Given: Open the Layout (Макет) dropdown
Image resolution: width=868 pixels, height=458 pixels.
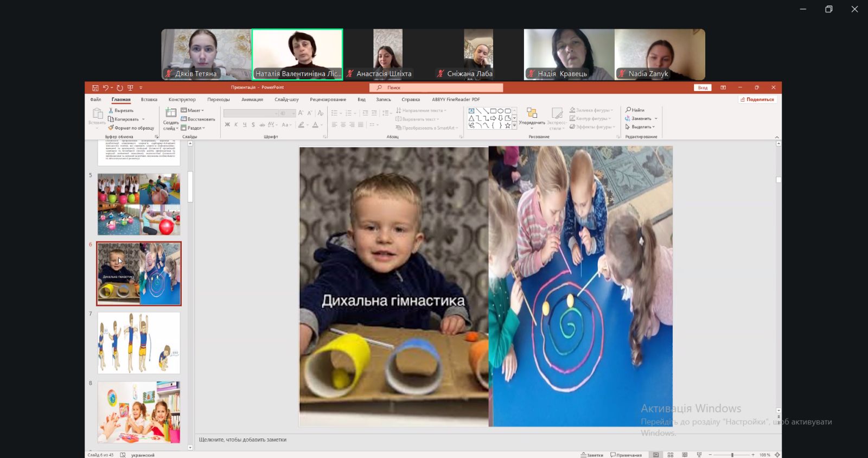Looking at the screenshot, I should coord(193,110).
